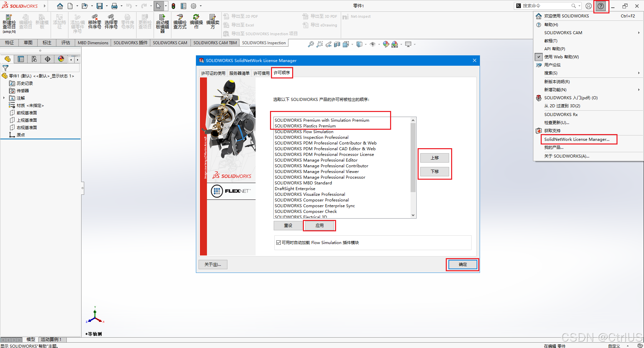
Task: Open the Print dropdown arrow
Action: 121,6
